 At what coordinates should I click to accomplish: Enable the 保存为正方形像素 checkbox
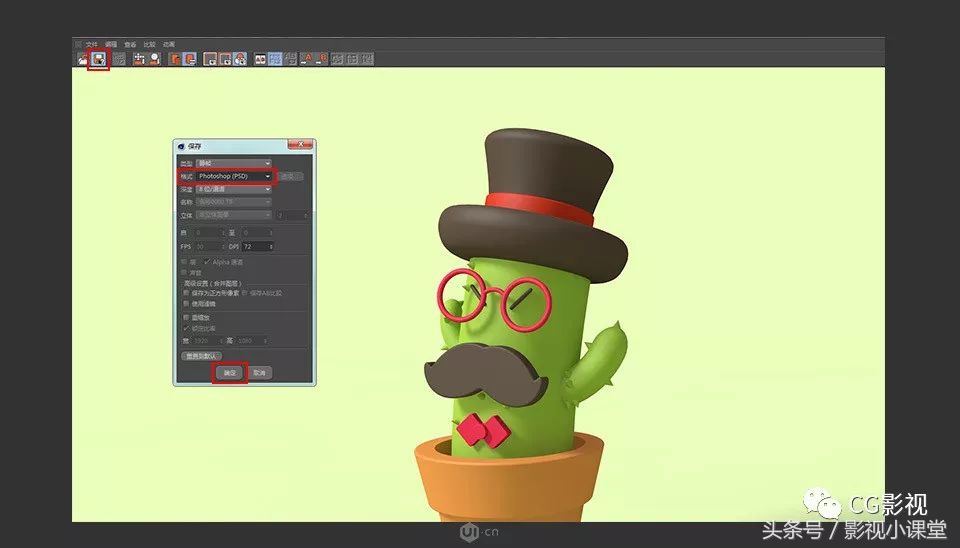[x=185, y=293]
